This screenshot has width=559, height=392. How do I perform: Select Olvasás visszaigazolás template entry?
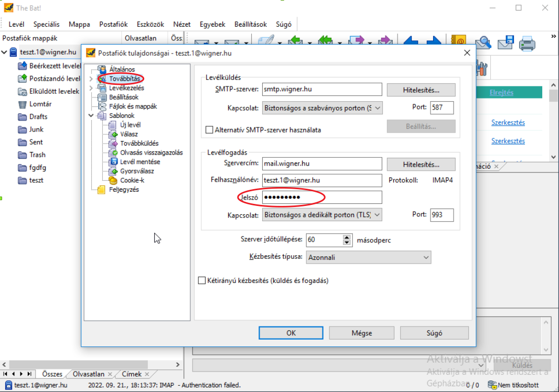(x=151, y=153)
